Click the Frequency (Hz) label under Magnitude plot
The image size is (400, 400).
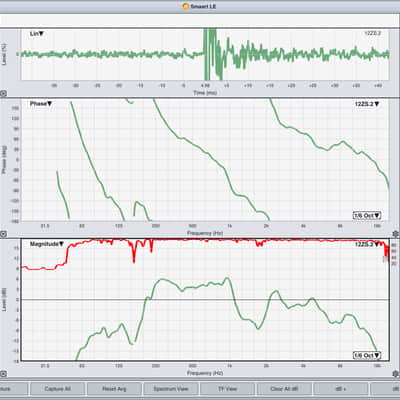pos(205,373)
